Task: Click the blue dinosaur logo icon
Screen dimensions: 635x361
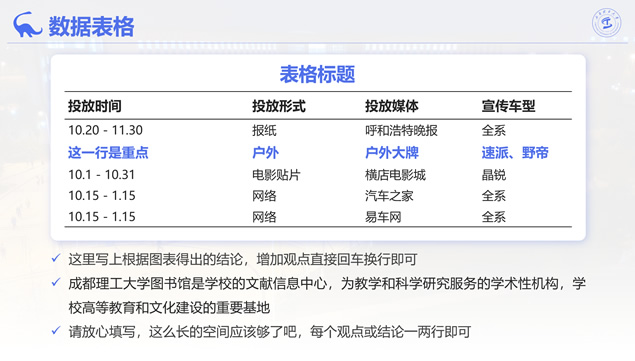Action: coord(28,25)
